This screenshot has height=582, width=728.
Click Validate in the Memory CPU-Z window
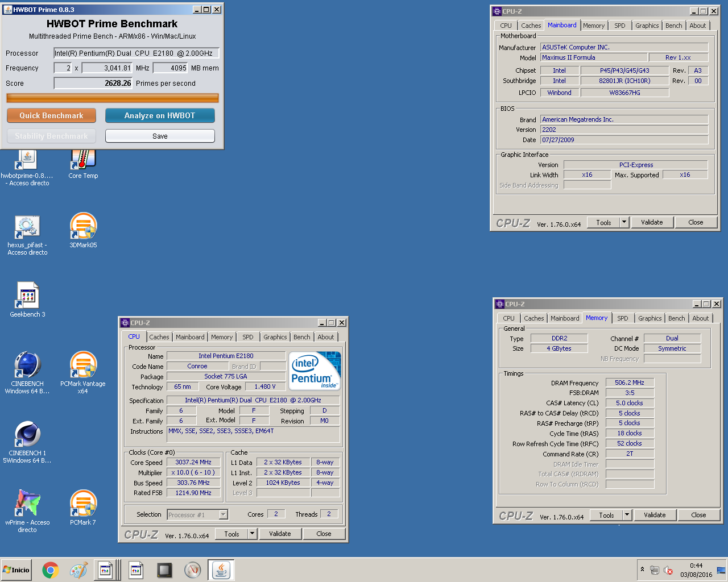tap(655, 515)
